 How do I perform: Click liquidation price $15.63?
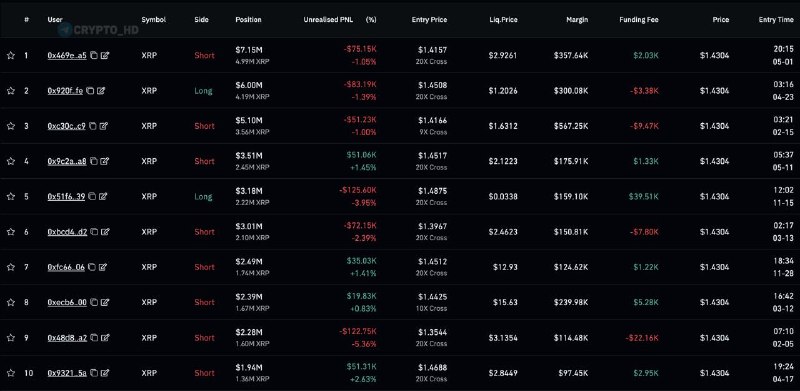[x=505, y=302]
